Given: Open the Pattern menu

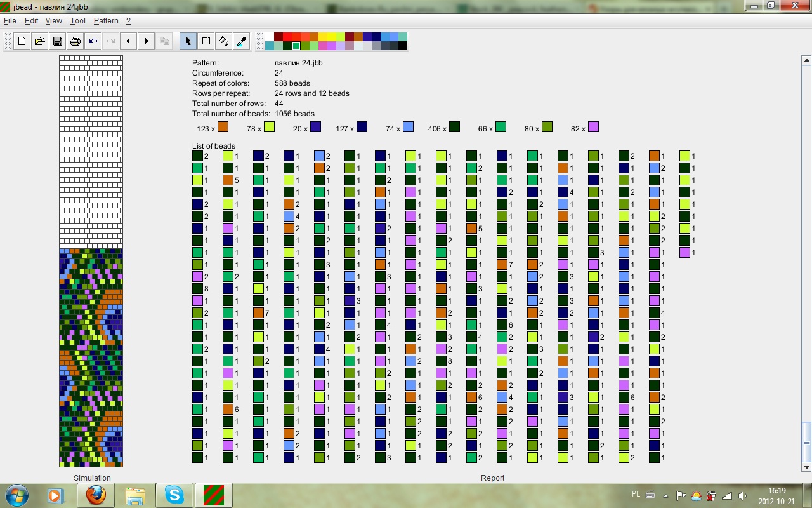Looking at the screenshot, I should pyautogui.click(x=106, y=21).
